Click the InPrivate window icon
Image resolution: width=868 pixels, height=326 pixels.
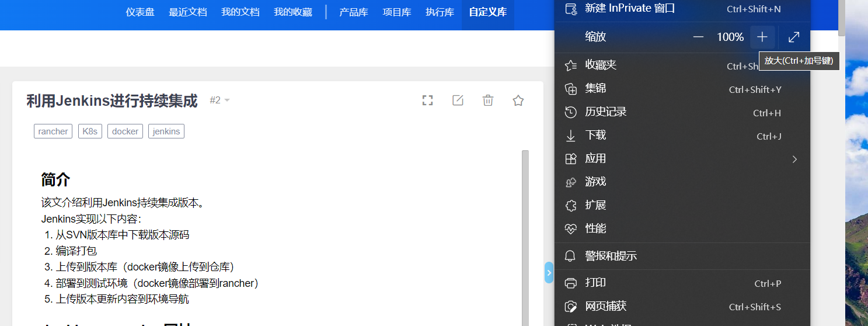point(571,9)
